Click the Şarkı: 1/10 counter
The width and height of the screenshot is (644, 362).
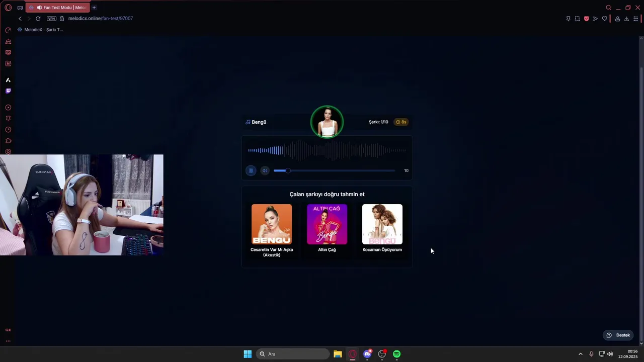[378, 122]
